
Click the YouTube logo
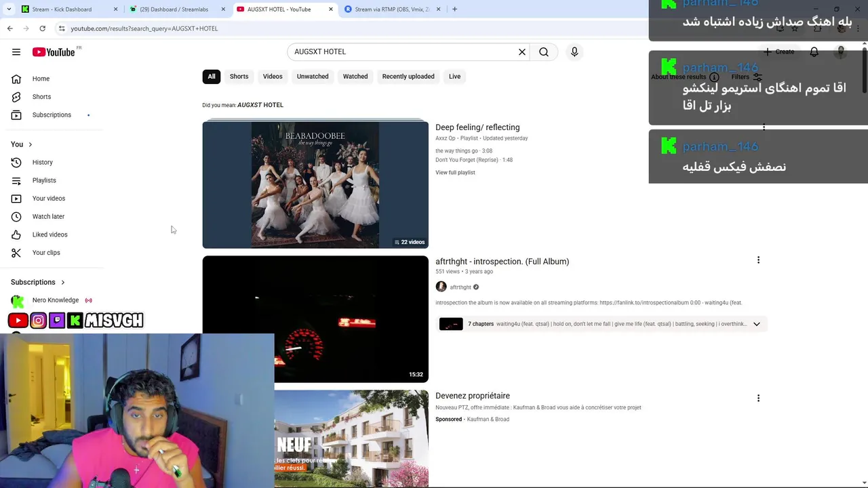[x=54, y=52]
